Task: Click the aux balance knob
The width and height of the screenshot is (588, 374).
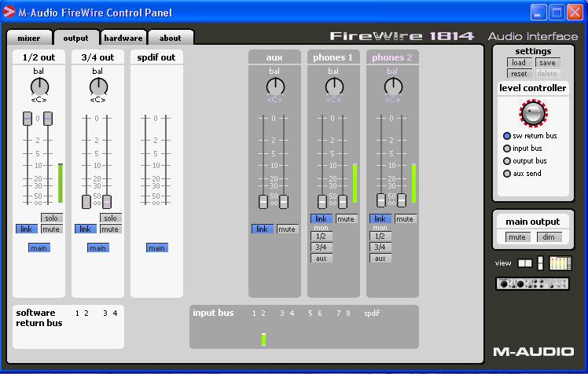Action: [x=275, y=86]
